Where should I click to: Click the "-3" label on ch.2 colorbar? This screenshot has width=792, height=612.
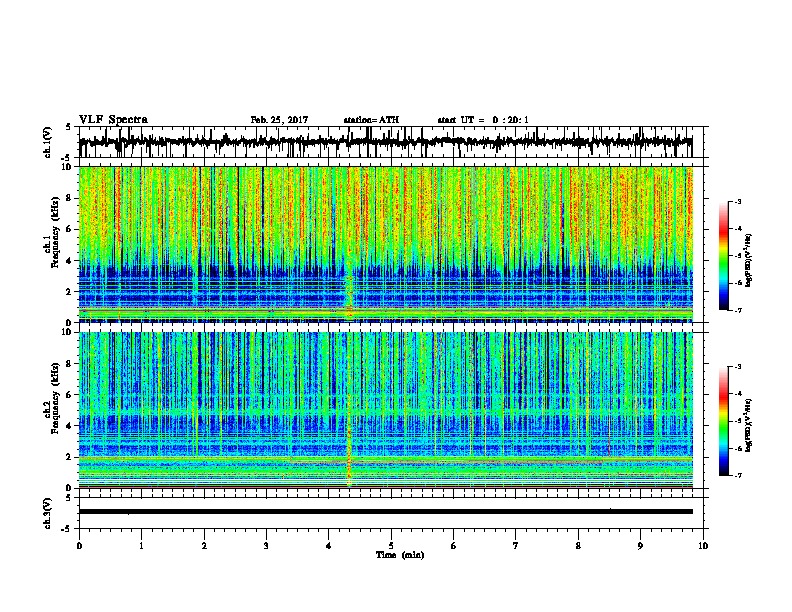pos(738,367)
